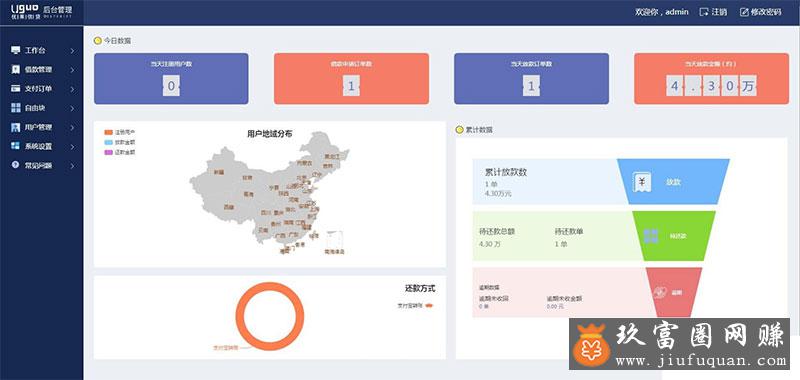The width and height of the screenshot is (800, 380).
Task: Click the green 待还款 funnel segment label
Action: point(678,236)
